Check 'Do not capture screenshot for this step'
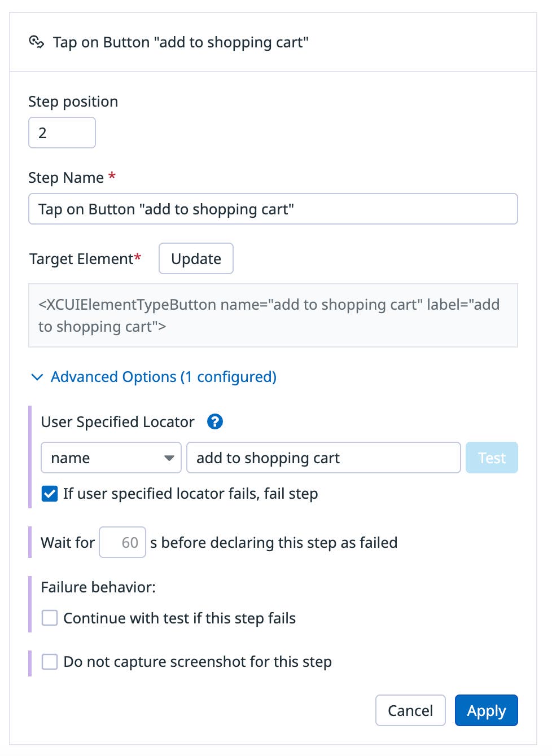The width and height of the screenshot is (552, 756). (x=49, y=661)
